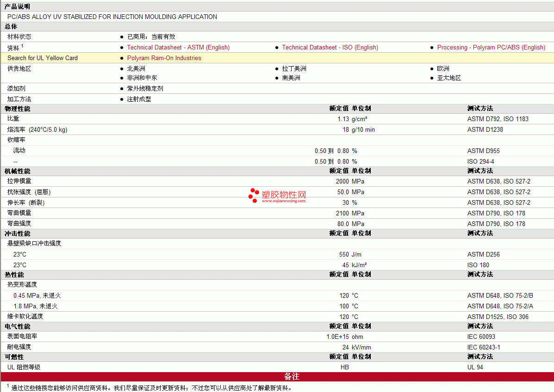
Task: Click 拉丁美洲 in supply regions
Action: [294, 68]
